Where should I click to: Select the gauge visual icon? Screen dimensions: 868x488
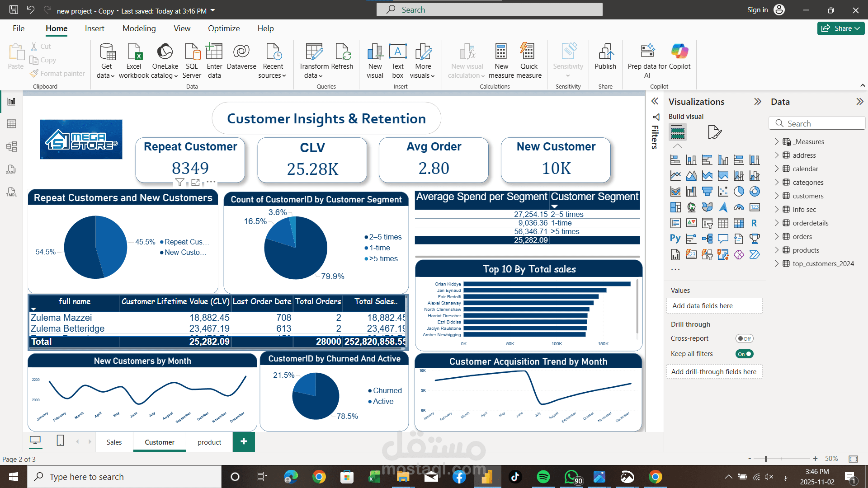click(x=739, y=207)
